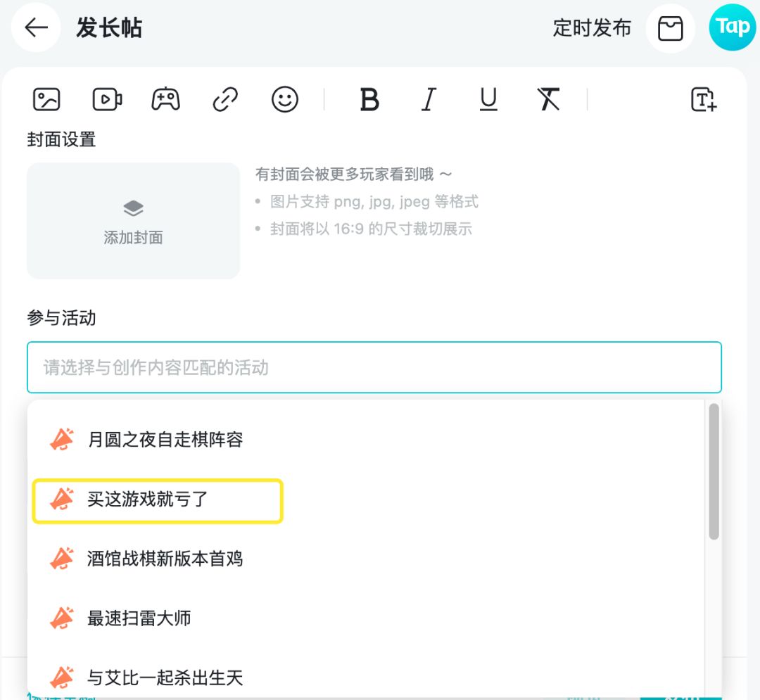Viewport: 760px width, 700px height.
Task: Clear text formatting with the crossed T icon
Action: (548, 99)
